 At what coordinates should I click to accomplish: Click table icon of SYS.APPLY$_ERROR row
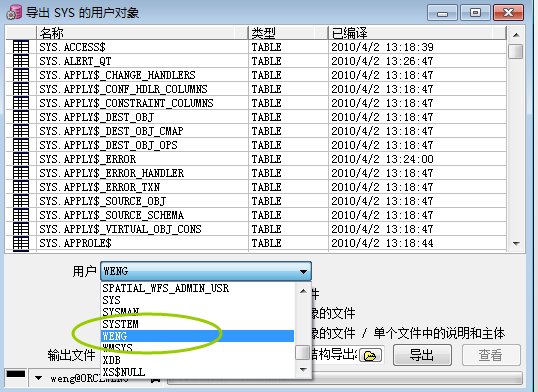click(x=21, y=159)
